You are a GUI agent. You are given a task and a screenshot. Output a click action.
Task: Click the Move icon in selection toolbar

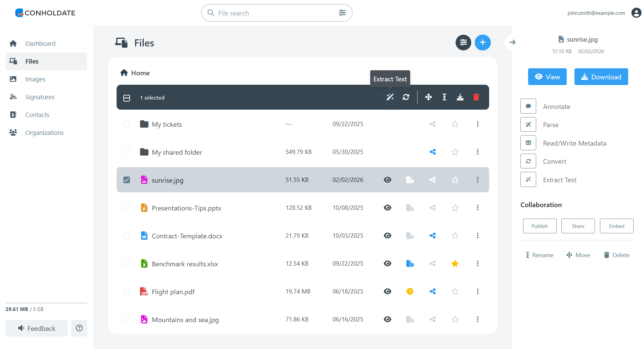(x=428, y=97)
